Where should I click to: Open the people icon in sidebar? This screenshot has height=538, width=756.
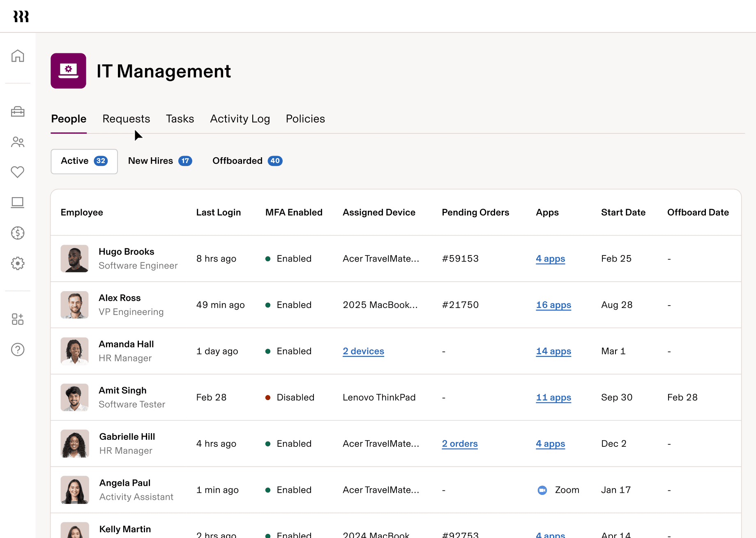[18, 142]
